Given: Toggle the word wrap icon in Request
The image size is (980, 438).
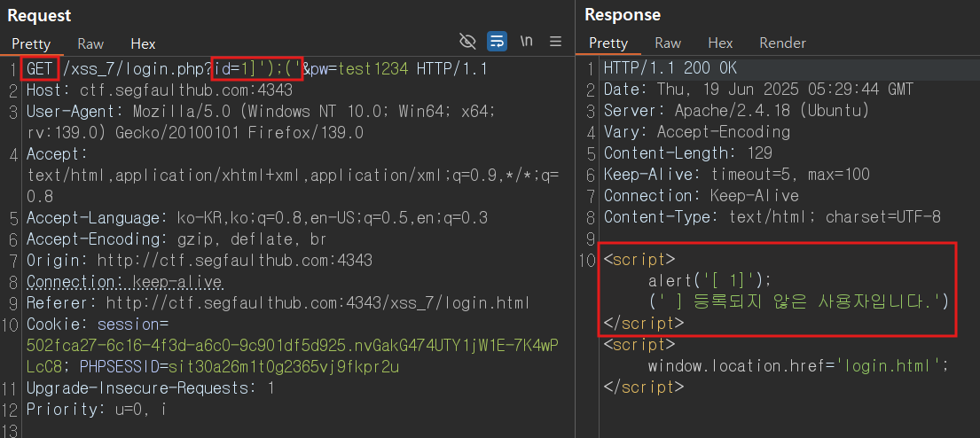Looking at the screenshot, I should 497,42.
